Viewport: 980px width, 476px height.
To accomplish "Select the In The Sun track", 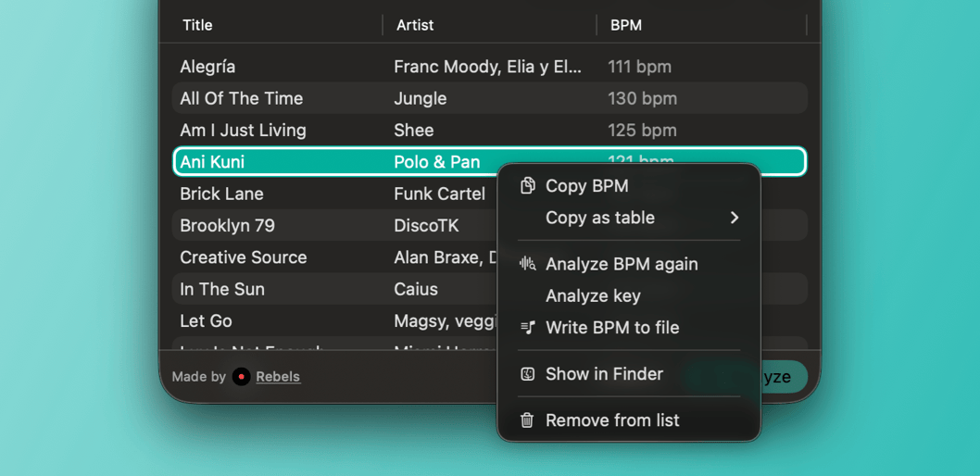I will pos(222,289).
